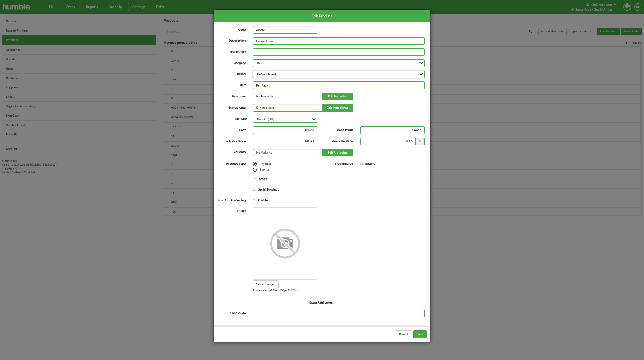Click the Edit Barcodes button

(337, 97)
